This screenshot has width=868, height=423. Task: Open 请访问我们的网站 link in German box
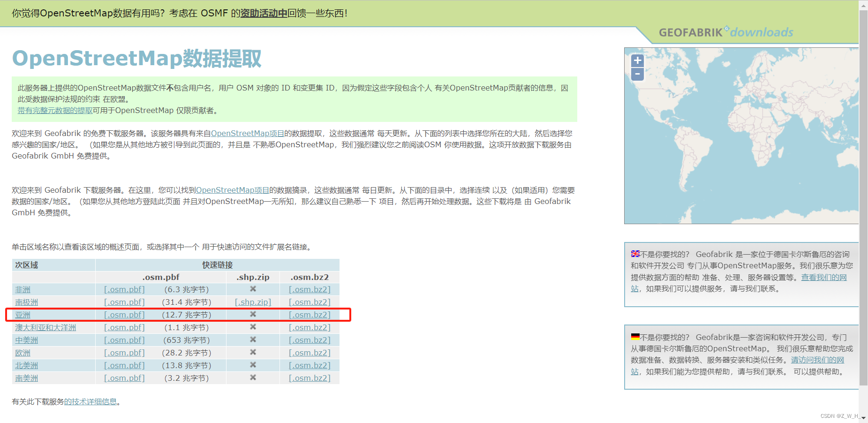pos(817,360)
